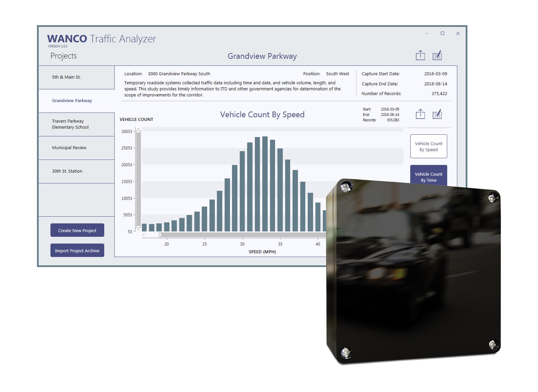Click the left arrow of the speed axis scrollbar
Screen dimensions: 538x392
pyautogui.click(x=144, y=235)
